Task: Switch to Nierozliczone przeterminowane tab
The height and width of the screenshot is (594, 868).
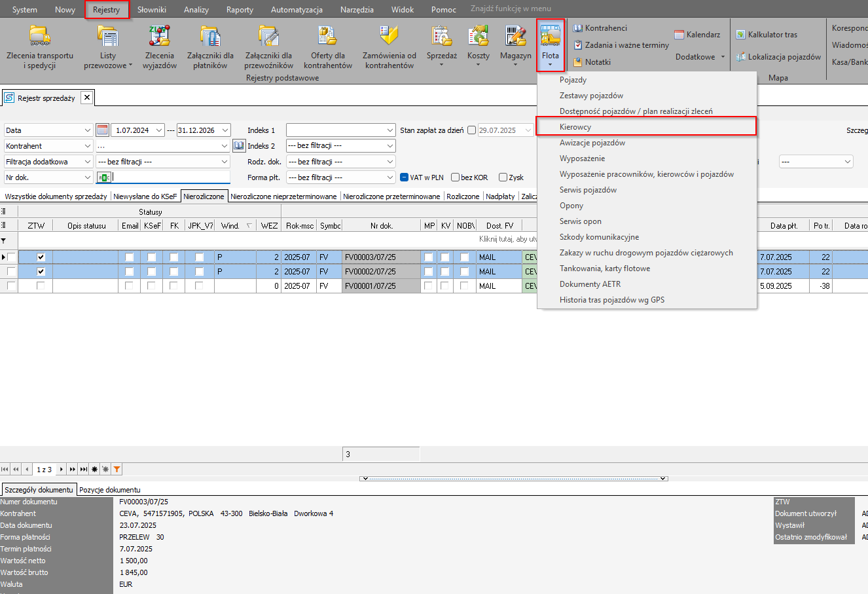Action: click(x=391, y=196)
